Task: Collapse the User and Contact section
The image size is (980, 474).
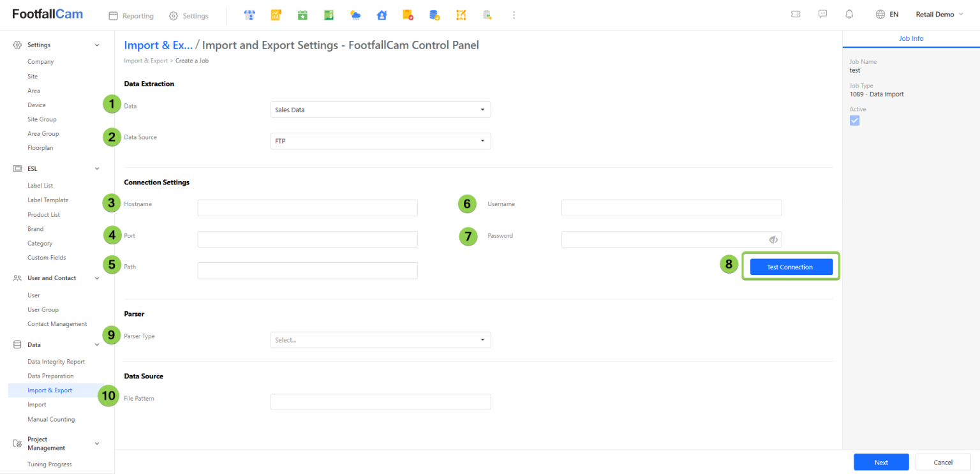Action: click(x=97, y=278)
